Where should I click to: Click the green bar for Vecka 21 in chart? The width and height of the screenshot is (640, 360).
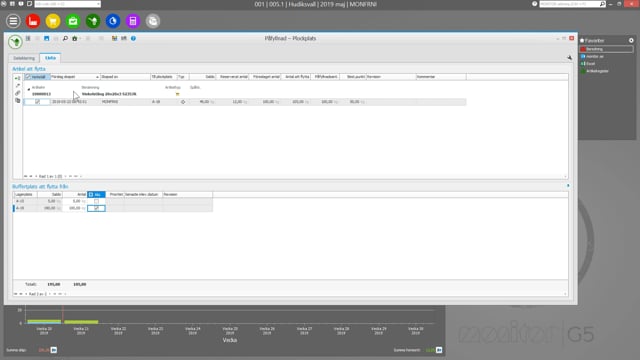point(81,322)
